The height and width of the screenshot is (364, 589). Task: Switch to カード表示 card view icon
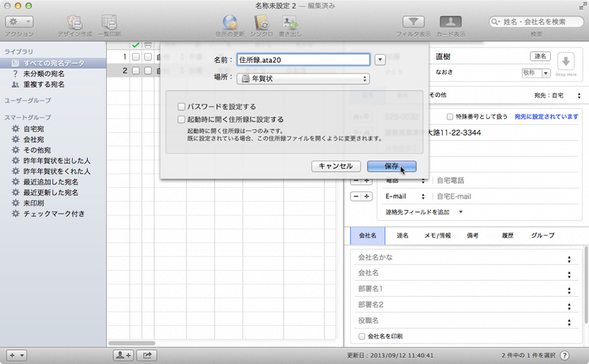450,22
